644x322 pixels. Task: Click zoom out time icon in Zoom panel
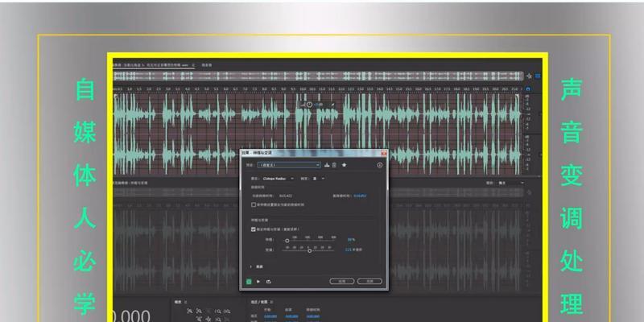click(228, 312)
